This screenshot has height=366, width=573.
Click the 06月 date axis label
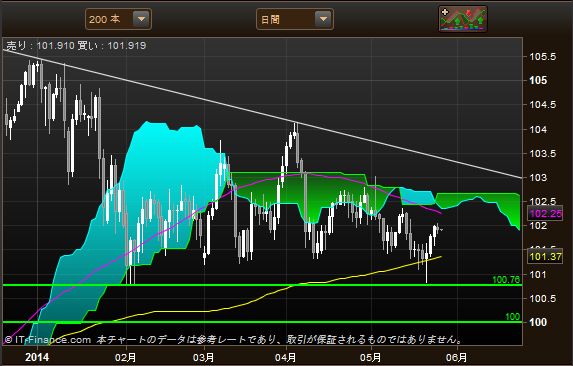click(x=456, y=357)
